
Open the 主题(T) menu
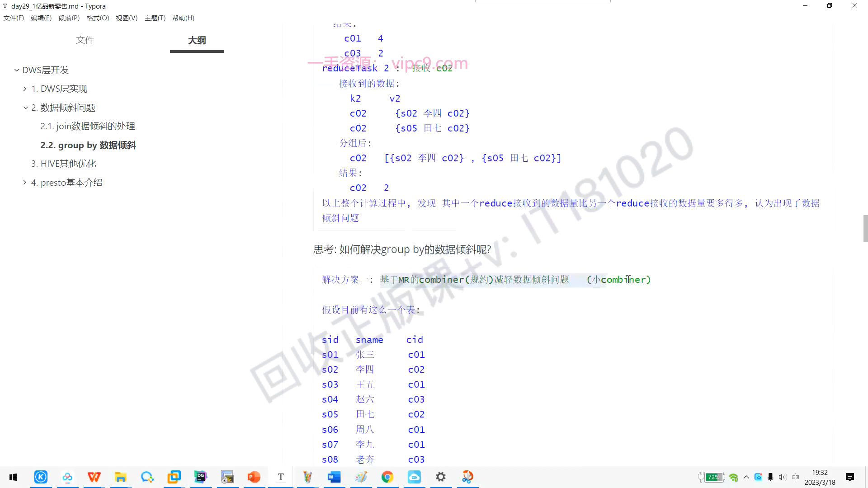click(x=155, y=18)
